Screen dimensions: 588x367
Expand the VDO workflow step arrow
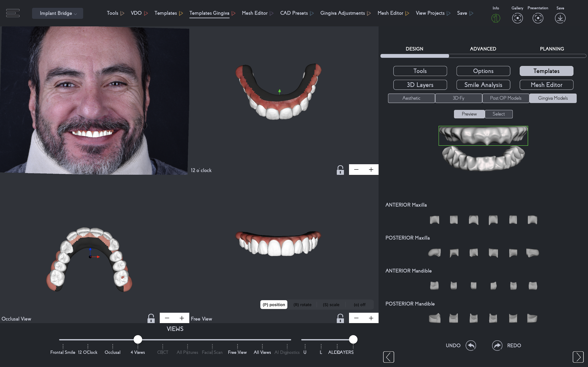pyautogui.click(x=146, y=13)
